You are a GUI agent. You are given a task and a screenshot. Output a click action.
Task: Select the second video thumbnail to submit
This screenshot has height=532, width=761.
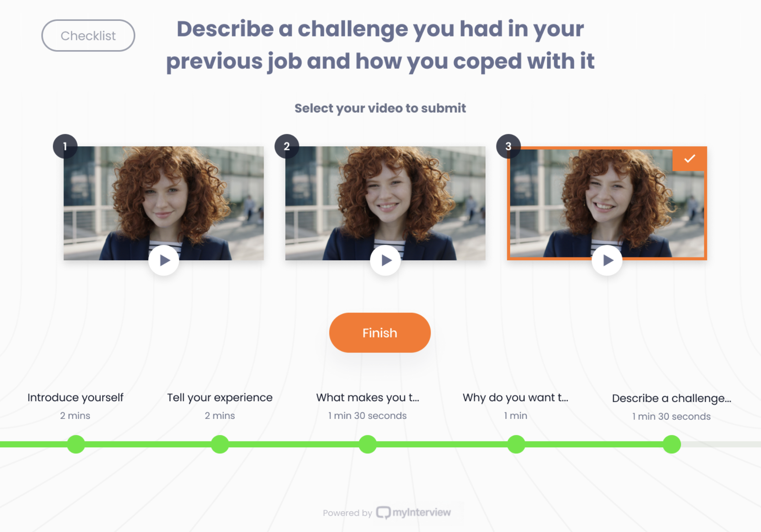click(385, 203)
